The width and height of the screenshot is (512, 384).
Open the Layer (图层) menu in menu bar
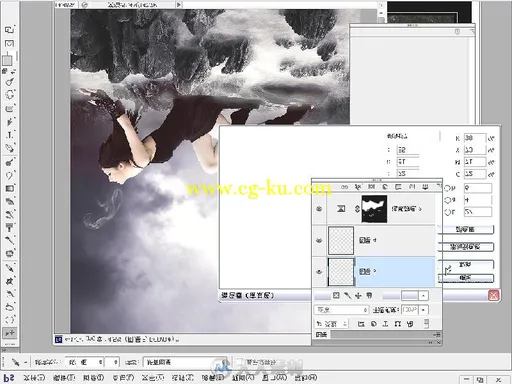(123, 378)
